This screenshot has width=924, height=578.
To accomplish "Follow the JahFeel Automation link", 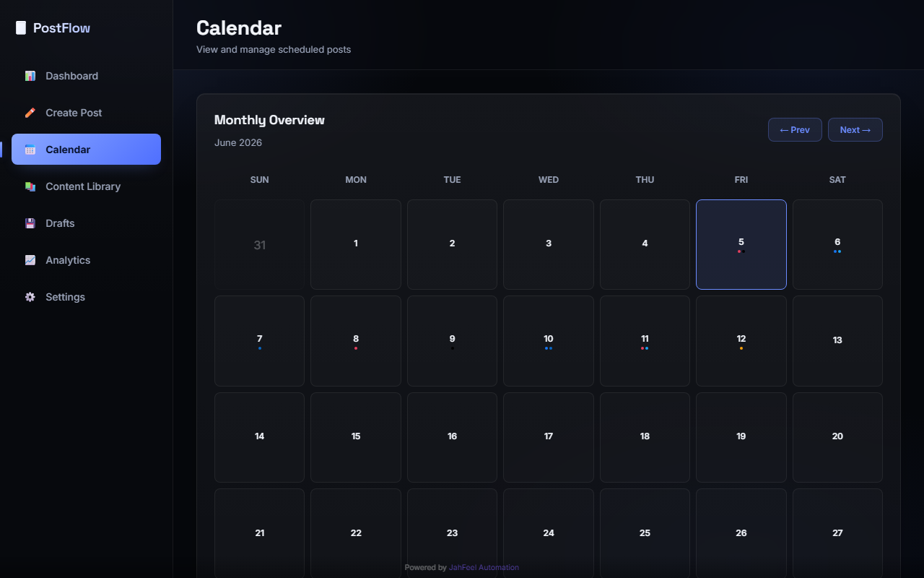I will tap(484, 567).
